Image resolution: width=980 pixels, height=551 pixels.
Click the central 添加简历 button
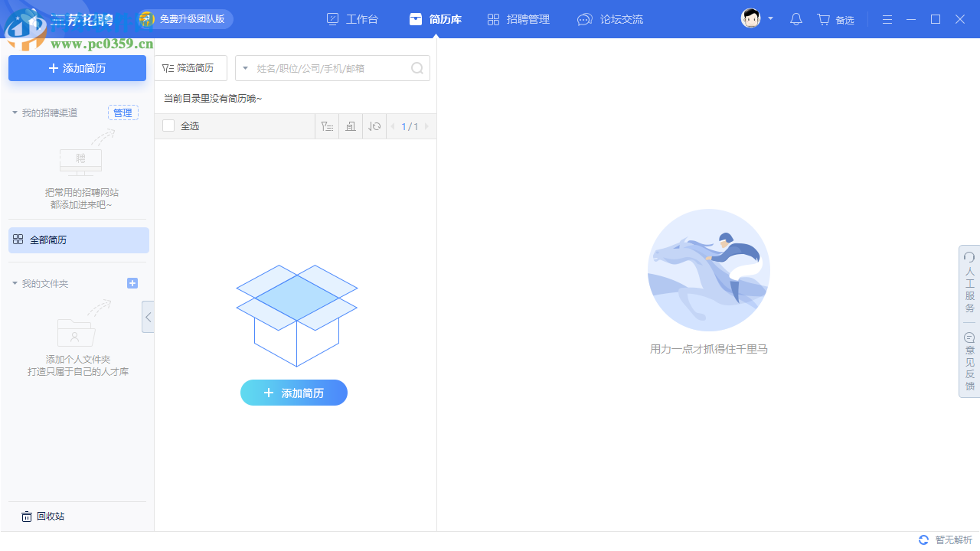294,393
